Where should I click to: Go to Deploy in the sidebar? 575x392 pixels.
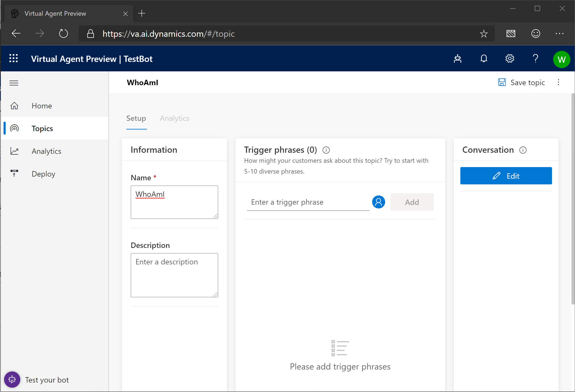coord(43,174)
